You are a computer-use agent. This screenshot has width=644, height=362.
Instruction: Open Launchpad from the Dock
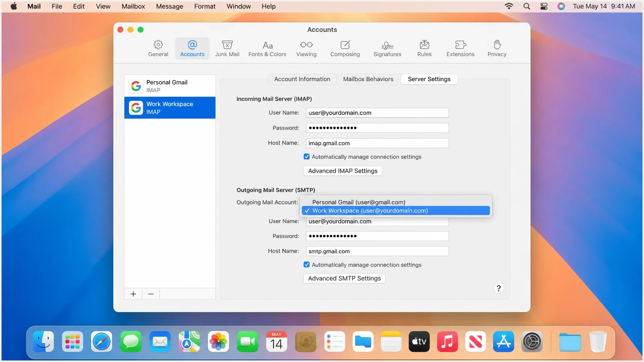(72, 342)
